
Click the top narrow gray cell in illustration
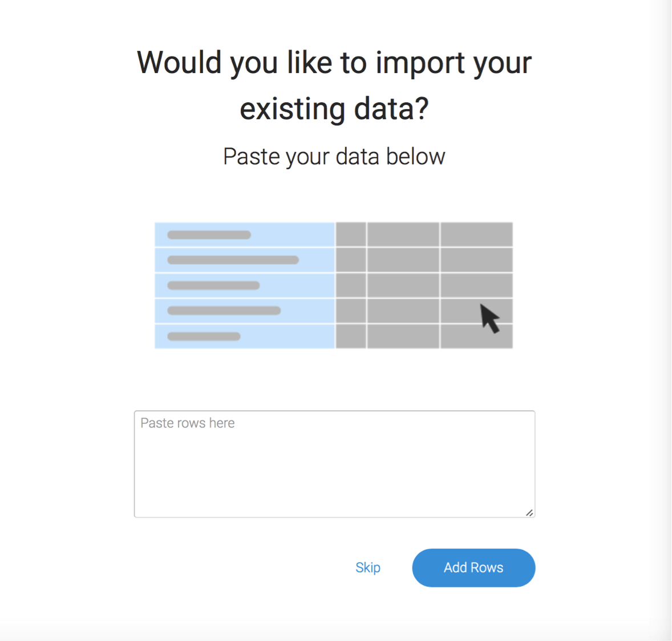[351, 235]
